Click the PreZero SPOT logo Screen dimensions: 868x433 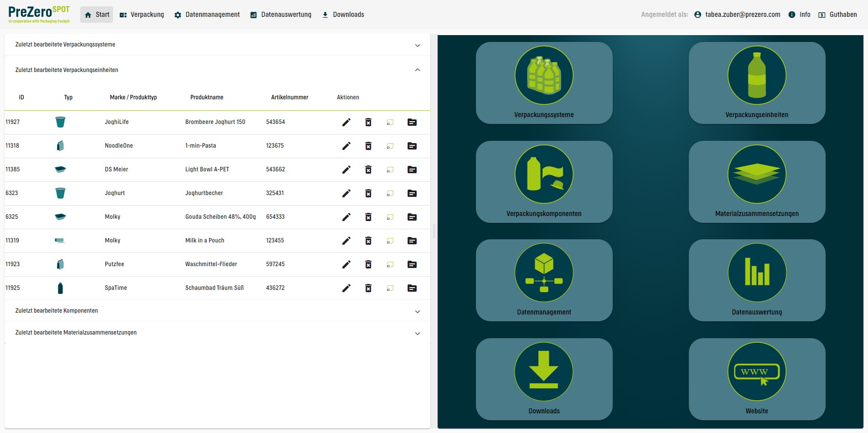(x=39, y=14)
